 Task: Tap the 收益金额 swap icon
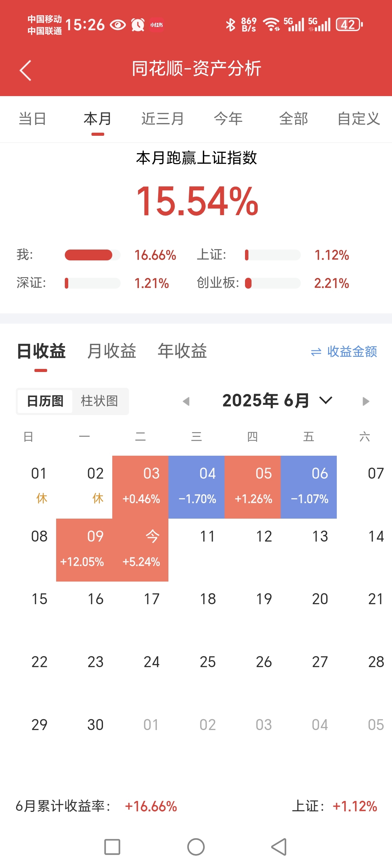pyautogui.click(x=316, y=352)
